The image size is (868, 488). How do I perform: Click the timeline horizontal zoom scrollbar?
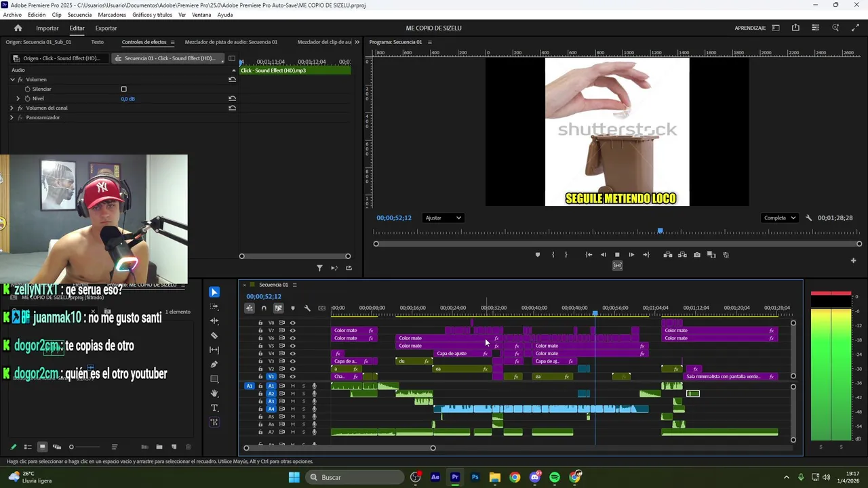[x=339, y=447]
